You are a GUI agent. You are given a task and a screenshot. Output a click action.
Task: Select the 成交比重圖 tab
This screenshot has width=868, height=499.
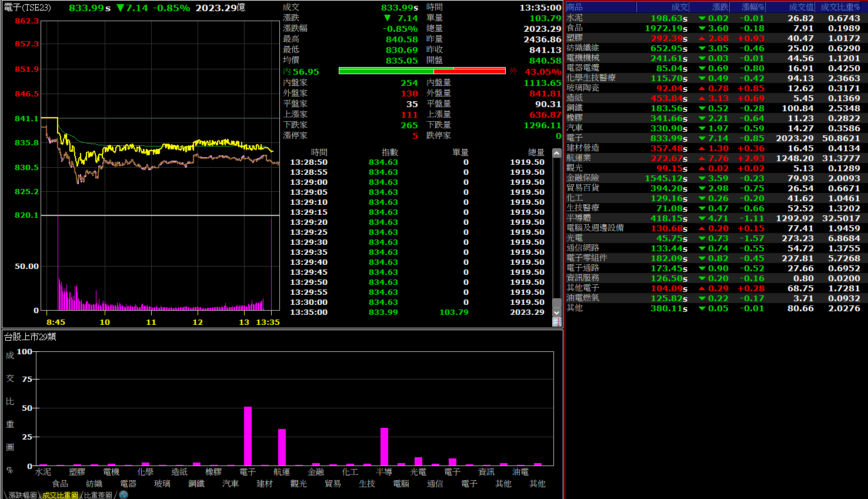(x=60, y=495)
